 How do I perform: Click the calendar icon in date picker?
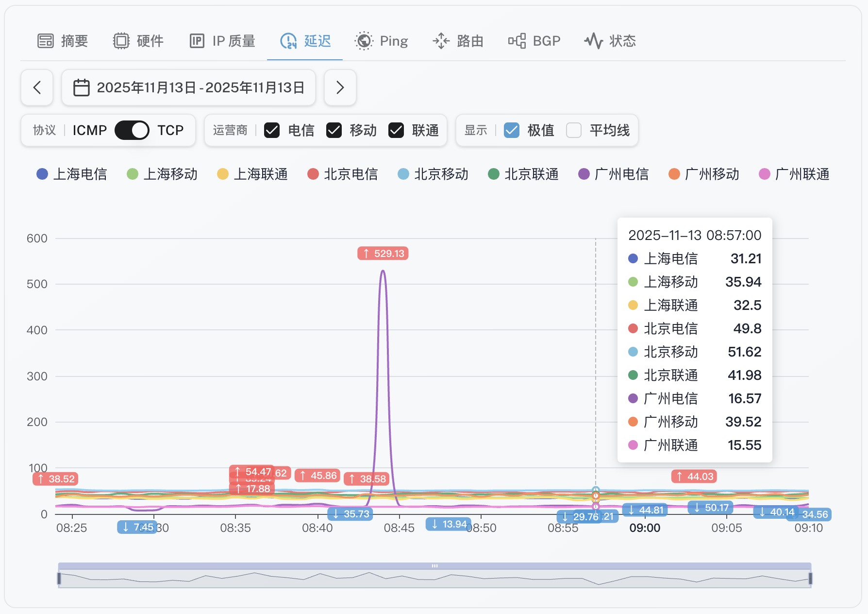pos(81,88)
